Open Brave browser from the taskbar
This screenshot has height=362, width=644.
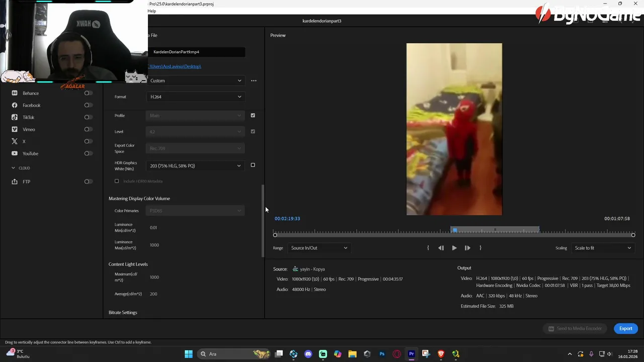click(x=441, y=354)
